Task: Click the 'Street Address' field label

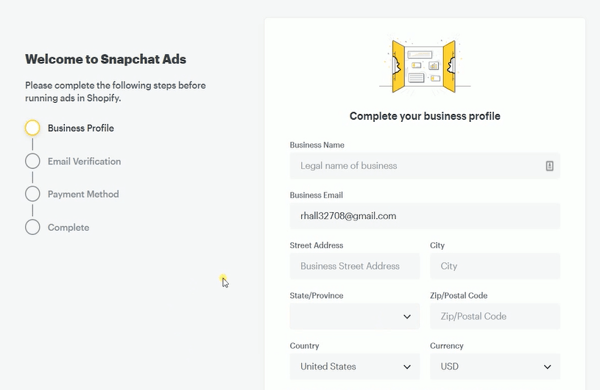Action: (316, 245)
